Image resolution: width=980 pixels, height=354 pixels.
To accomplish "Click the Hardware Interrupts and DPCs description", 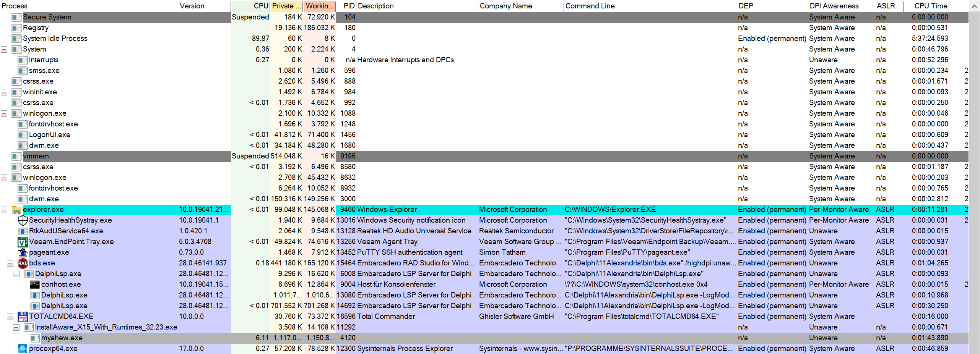I will [405, 60].
